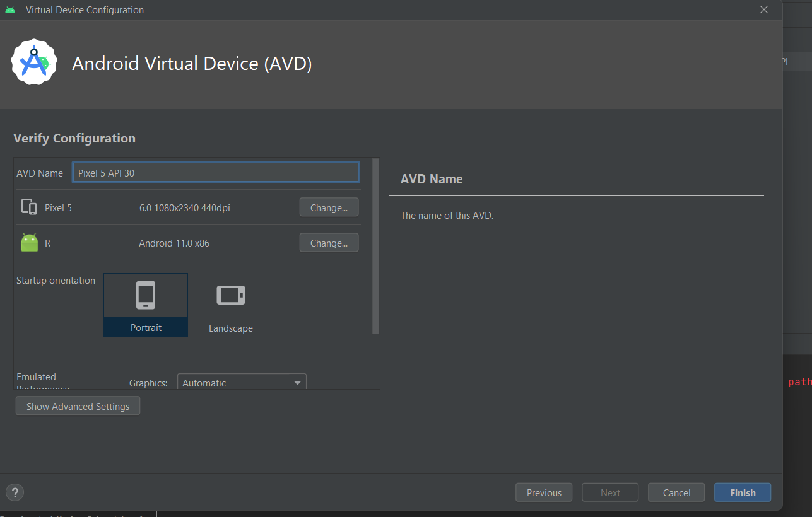This screenshot has height=517, width=812.
Task: Select Landscape startup orientation
Action: click(231, 305)
